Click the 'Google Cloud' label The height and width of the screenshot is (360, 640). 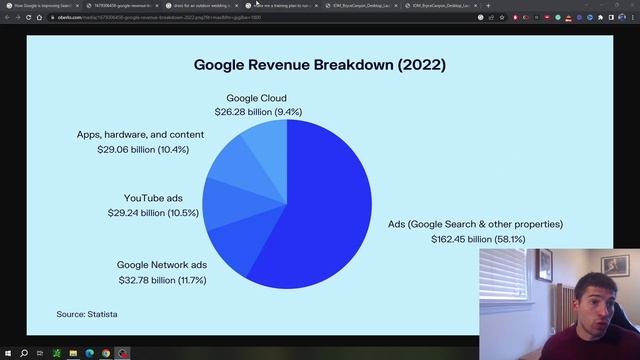[256, 98]
